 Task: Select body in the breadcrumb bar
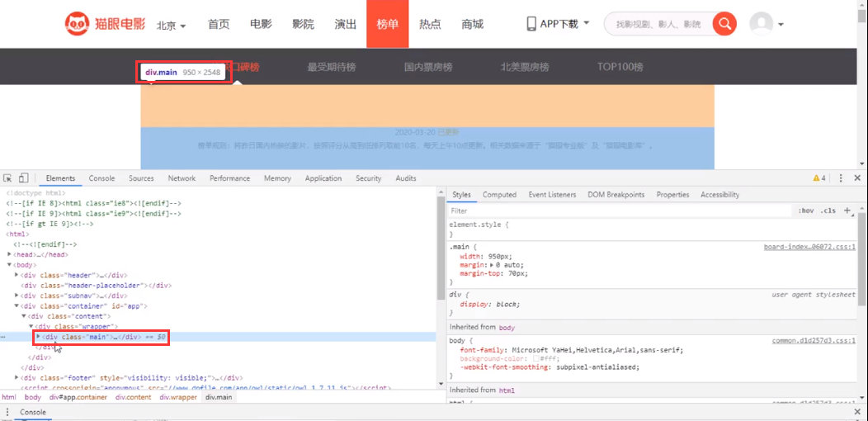[x=33, y=397]
